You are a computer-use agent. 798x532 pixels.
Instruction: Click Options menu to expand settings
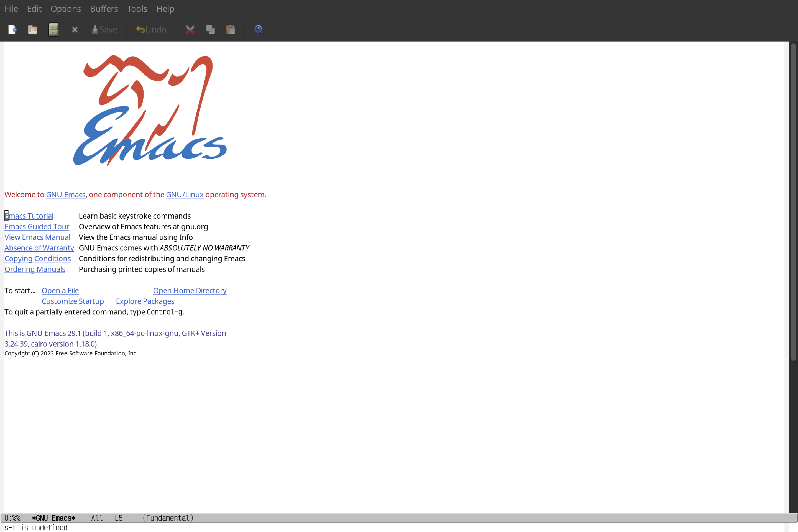[x=65, y=8]
